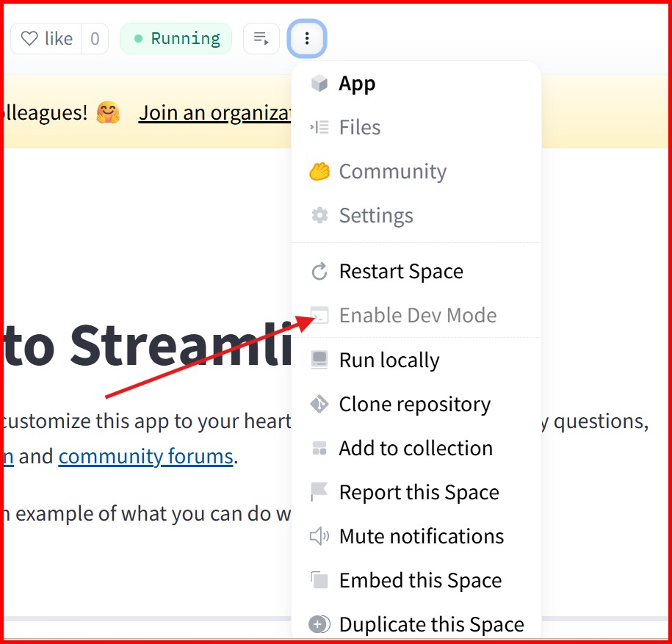Open the community forums link
This screenshot has width=672, height=644.
pyautogui.click(x=145, y=456)
